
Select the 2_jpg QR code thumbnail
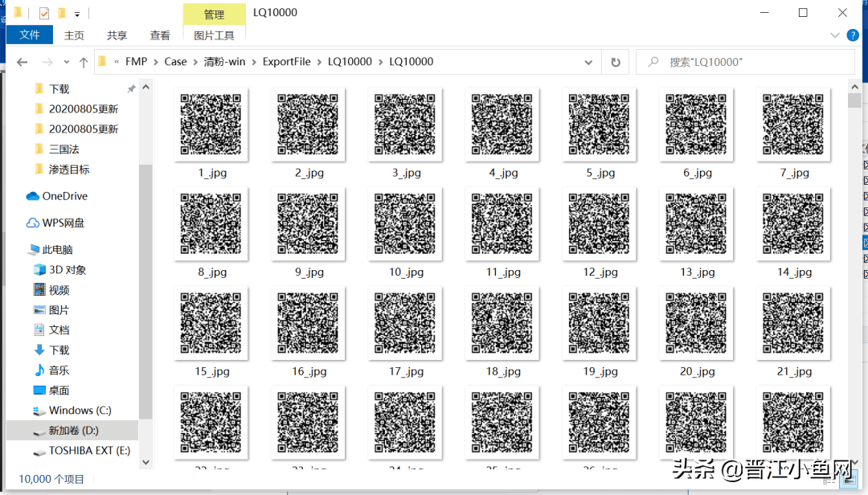pyautogui.click(x=309, y=124)
